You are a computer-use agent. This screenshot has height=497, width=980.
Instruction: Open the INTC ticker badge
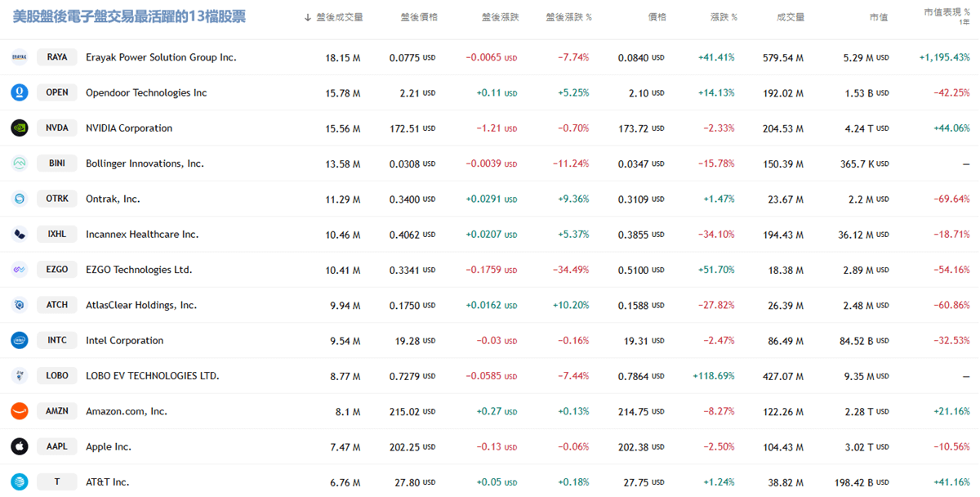pyautogui.click(x=57, y=340)
